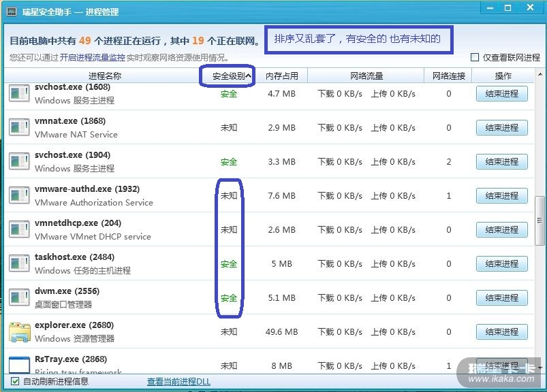The image size is (547, 392).
Task: Click the scrollbar up arrow
Action: (540, 74)
